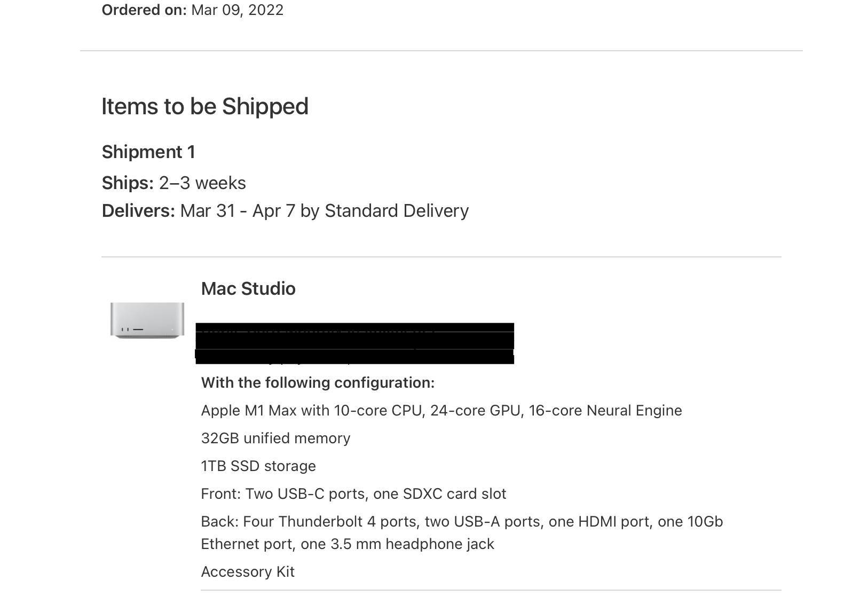This screenshot has width=868, height=596.
Task: Click the Mac Studio product thumbnail image
Action: (x=147, y=320)
